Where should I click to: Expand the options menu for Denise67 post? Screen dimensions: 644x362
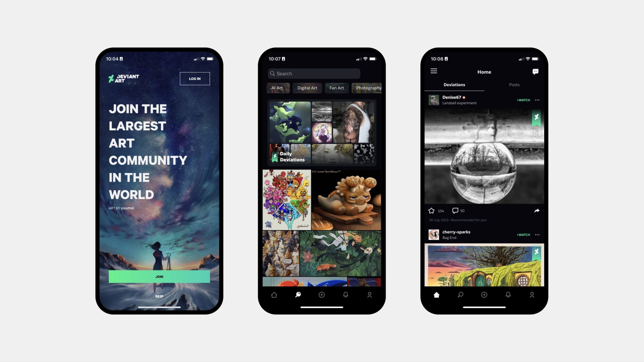(x=537, y=100)
